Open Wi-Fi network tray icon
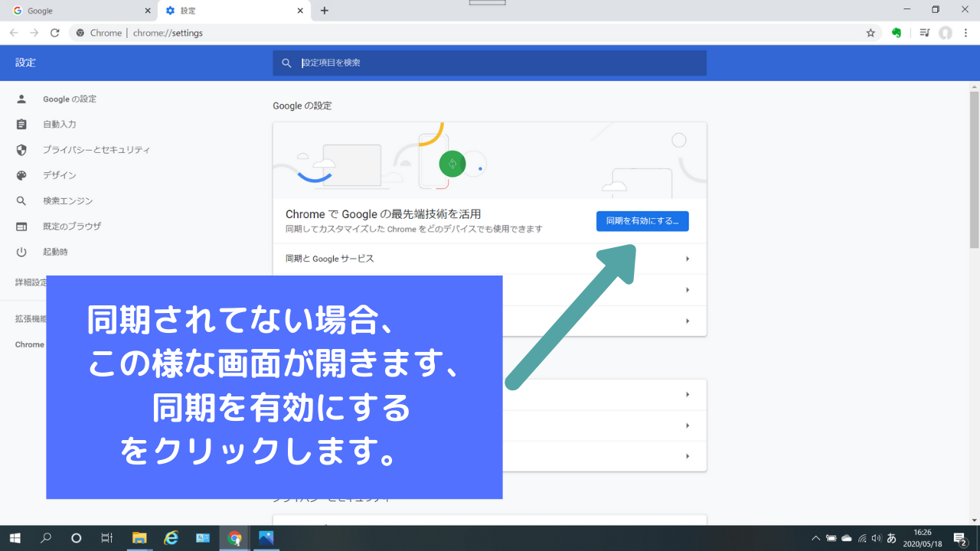Screen dimensions: 980x551 click(x=862, y=538)
